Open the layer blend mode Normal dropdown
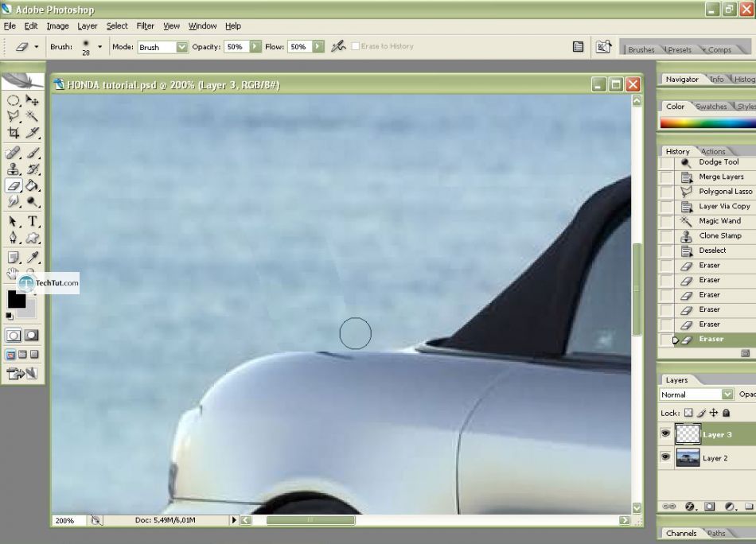The height and width of the screenshot is (544, 756). (x=727, y=394)
